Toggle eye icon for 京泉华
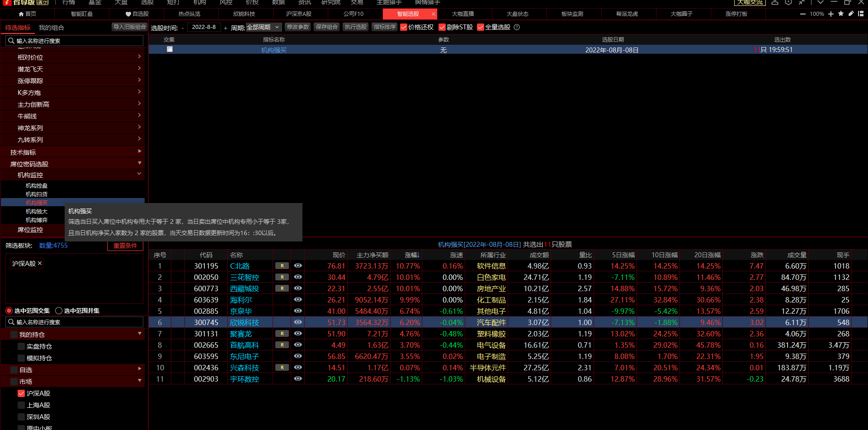 298,311
